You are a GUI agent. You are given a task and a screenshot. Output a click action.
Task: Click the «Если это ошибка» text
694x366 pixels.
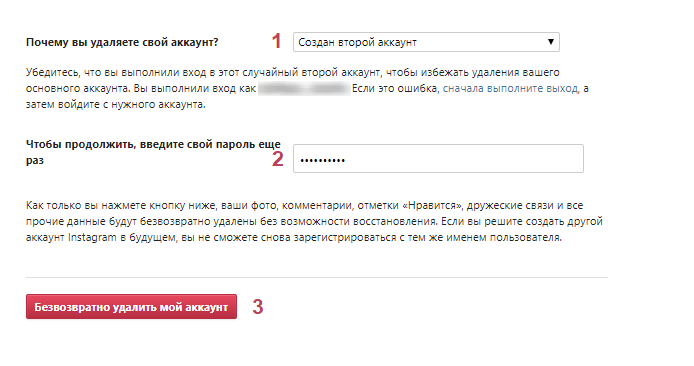[x=395, y=88]
